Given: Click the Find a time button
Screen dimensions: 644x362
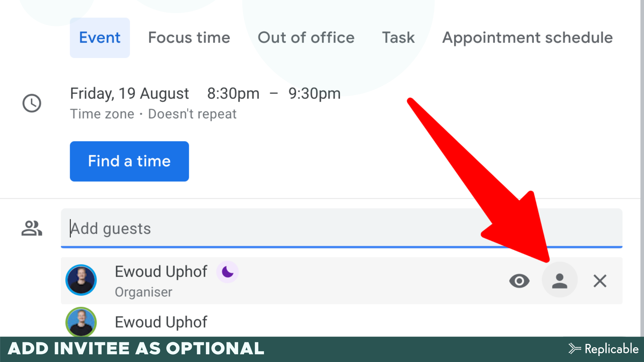Looking at the screenshot, I should 129,161.
